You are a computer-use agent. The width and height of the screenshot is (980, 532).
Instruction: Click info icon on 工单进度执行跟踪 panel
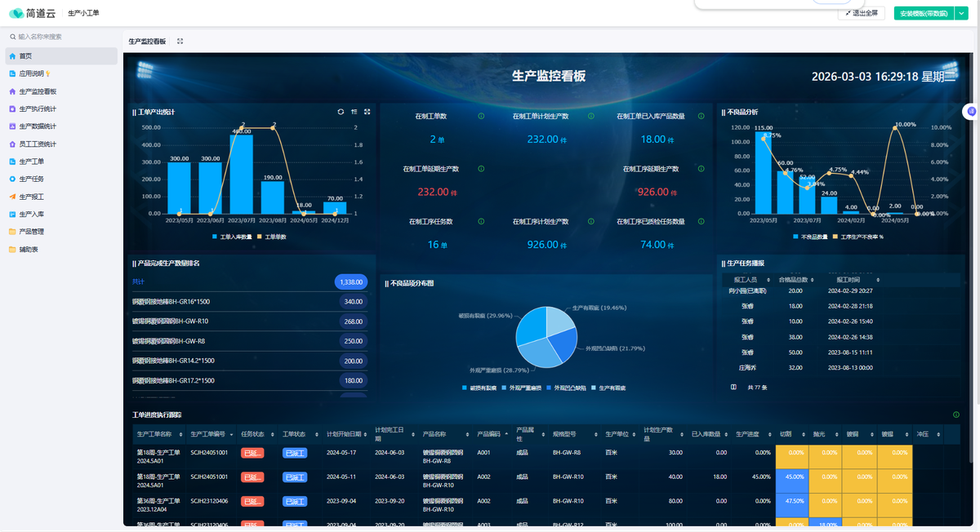(x=956, y=415)
